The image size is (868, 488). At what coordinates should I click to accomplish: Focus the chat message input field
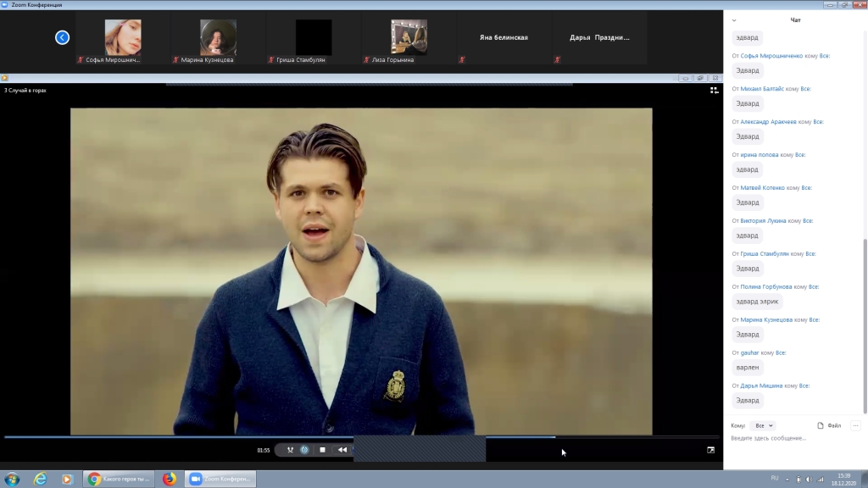[x=795, y=438]
